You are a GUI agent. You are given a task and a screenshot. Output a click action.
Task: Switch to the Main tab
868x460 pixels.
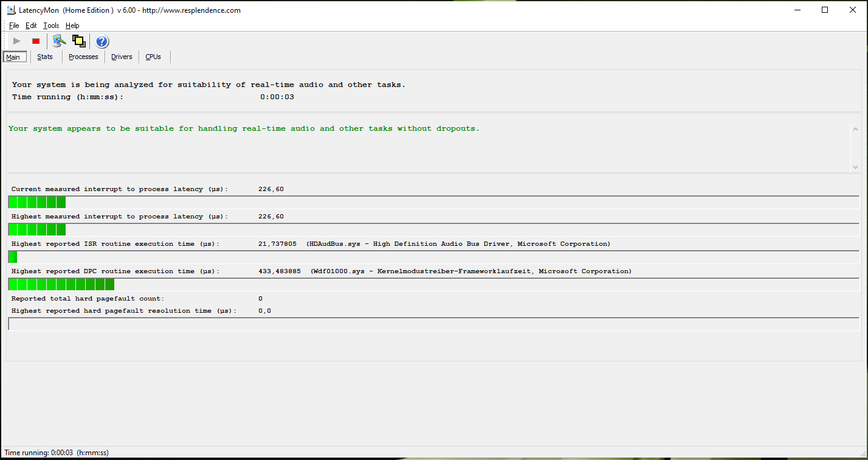(x=13, y=57)
